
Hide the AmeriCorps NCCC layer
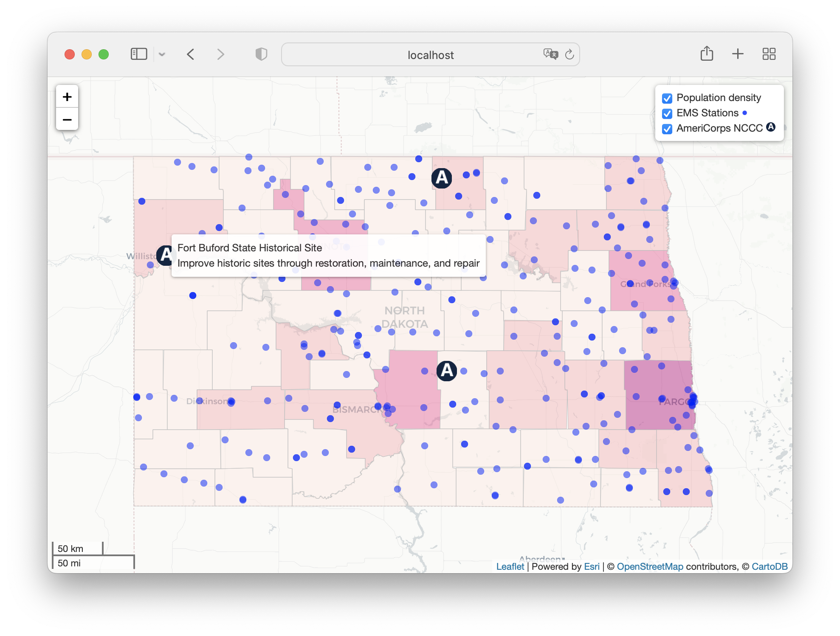click(x=667, y=129)
